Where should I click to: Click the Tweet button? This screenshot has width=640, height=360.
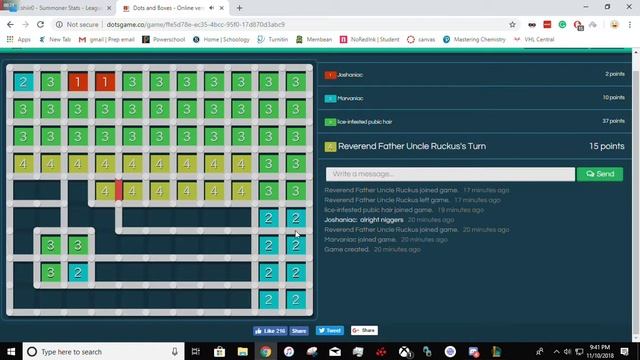click(x=329, y=331)
